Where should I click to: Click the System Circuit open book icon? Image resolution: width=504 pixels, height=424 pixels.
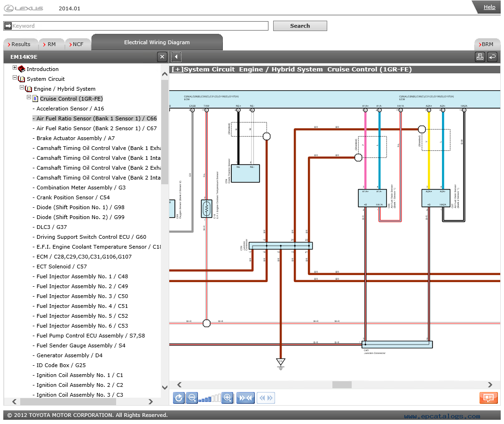(x=22, y=79)
